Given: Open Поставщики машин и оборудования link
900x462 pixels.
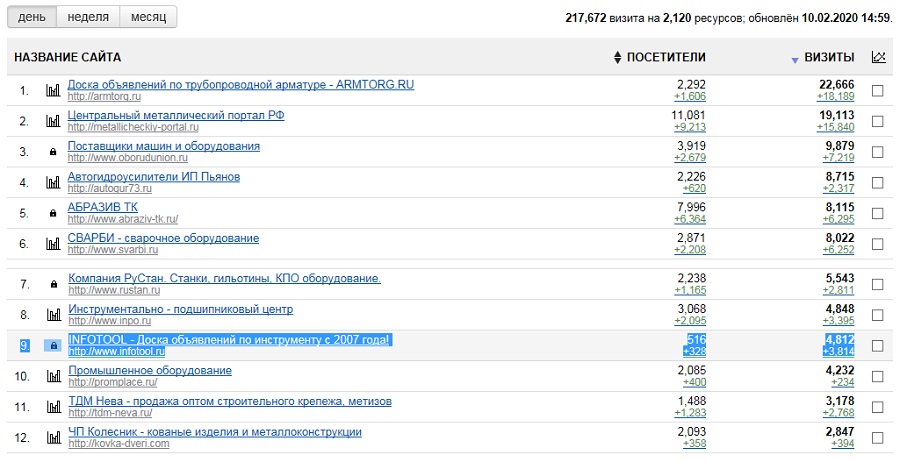Looking at the screenshot, I should point(164,146).
